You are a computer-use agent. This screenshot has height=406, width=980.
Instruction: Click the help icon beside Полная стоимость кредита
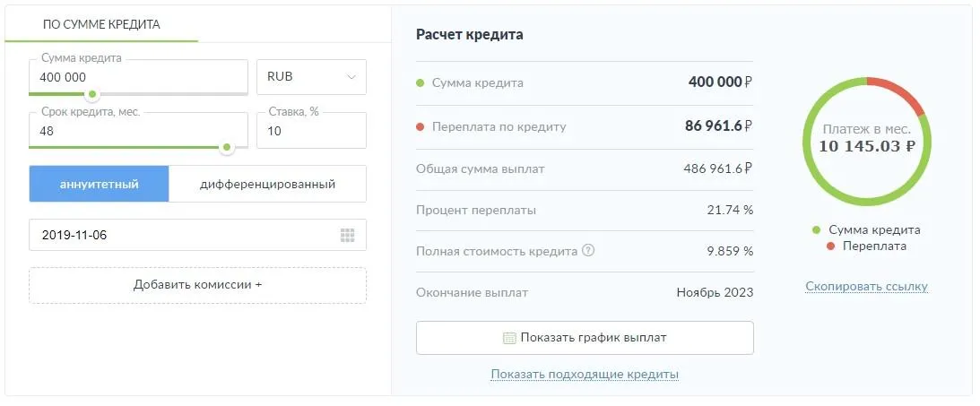pyautogui.click(x=588, y=251)
